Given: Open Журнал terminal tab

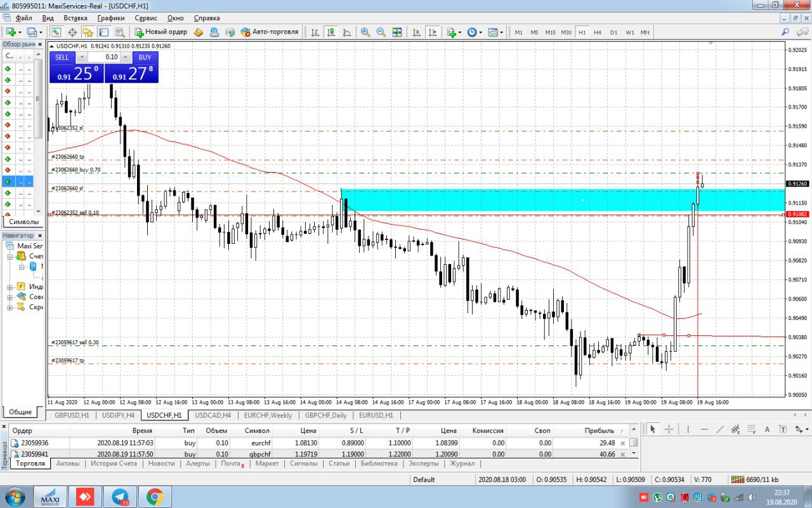Looking at the screenshot, I should pos(462,464).
